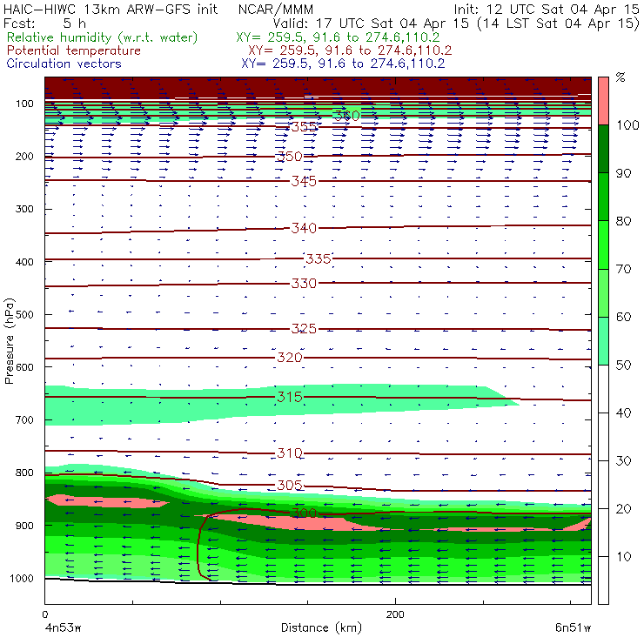Click the blue XY coordinates text
This screenshot has height=644, width=644.
point(343,64)
